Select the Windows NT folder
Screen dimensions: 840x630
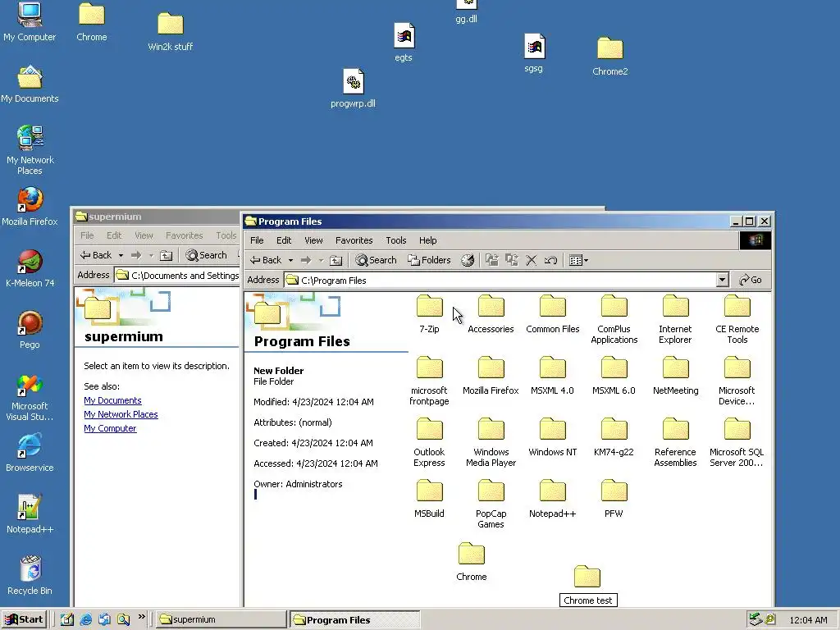552,438
